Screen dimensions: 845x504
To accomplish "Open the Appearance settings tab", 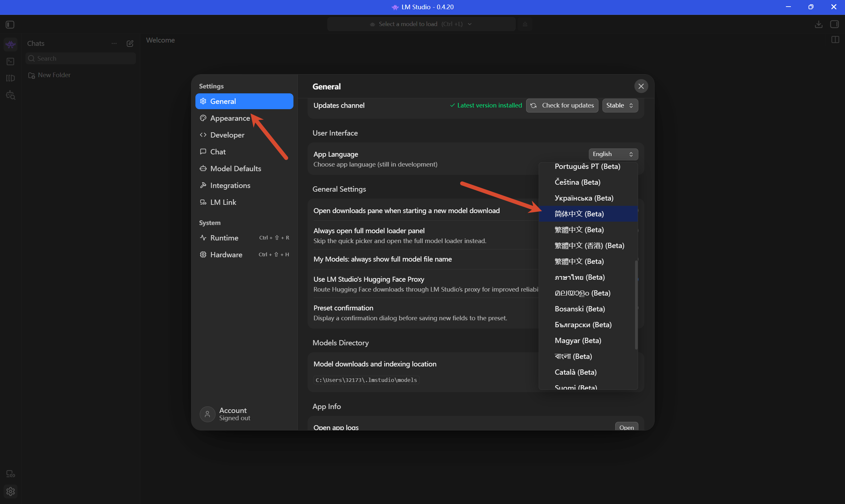I will pyautogui.click(x=244, y=118).
